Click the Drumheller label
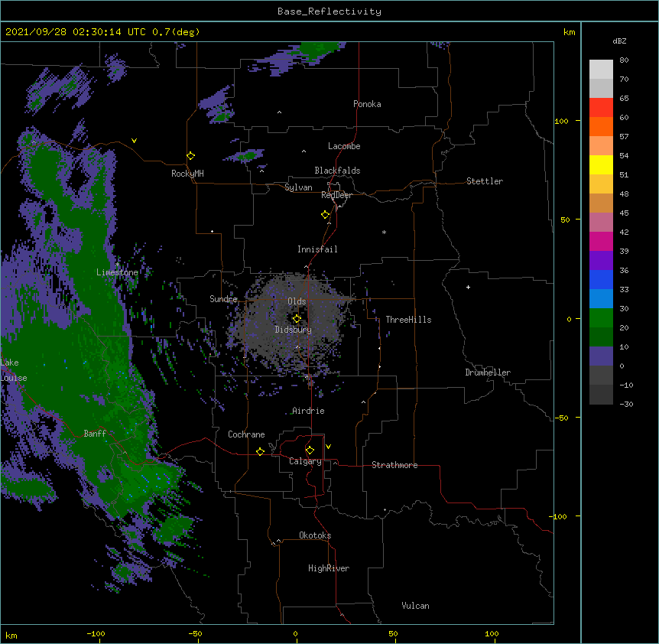659x644 pixels. 488,372
